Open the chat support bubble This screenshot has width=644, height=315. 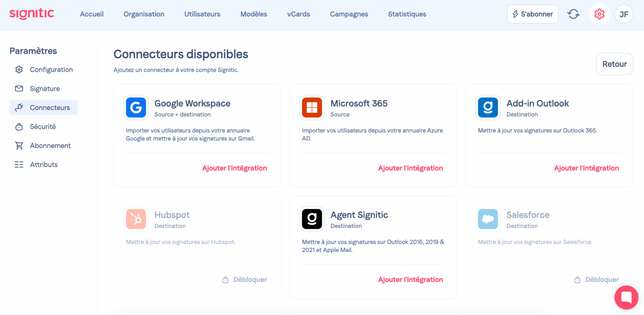626,297
